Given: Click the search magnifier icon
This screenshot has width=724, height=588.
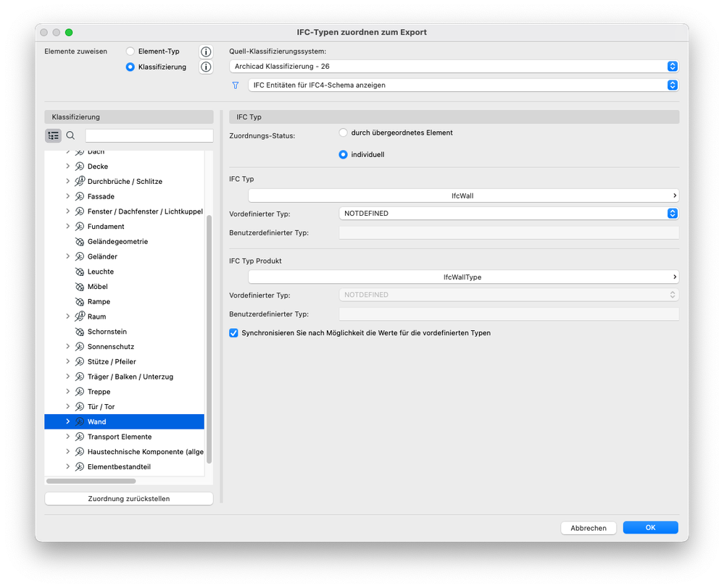Looking at the screenshot, I should coord(70,135).
